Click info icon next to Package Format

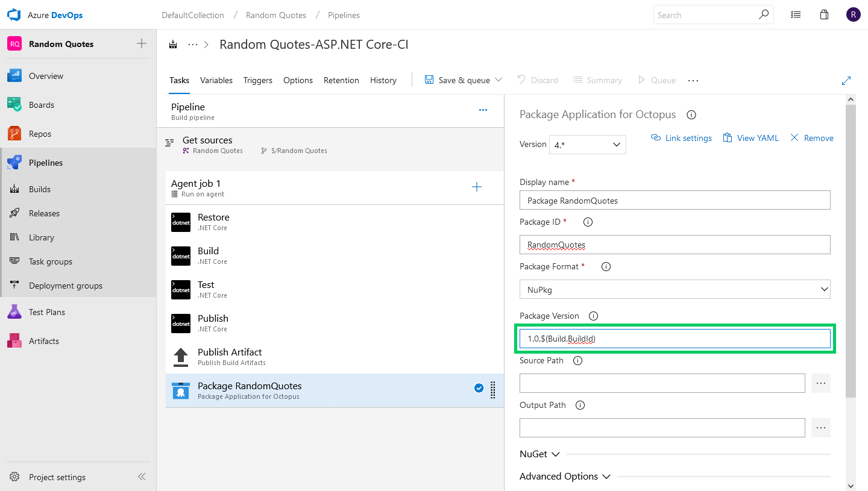click(x=606, y=266)
